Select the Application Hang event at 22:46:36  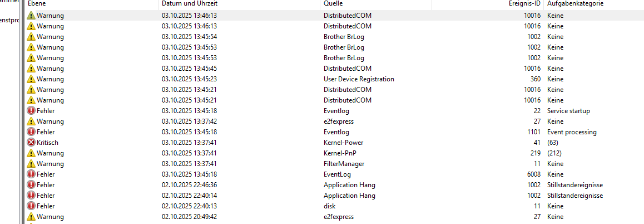click(349, 185)
